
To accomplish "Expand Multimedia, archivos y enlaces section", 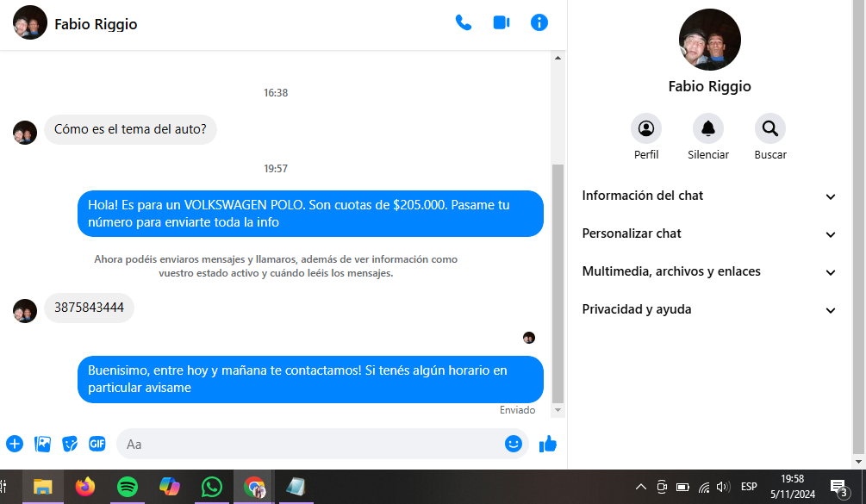I will pyautogui.click(x=709, y=272).
